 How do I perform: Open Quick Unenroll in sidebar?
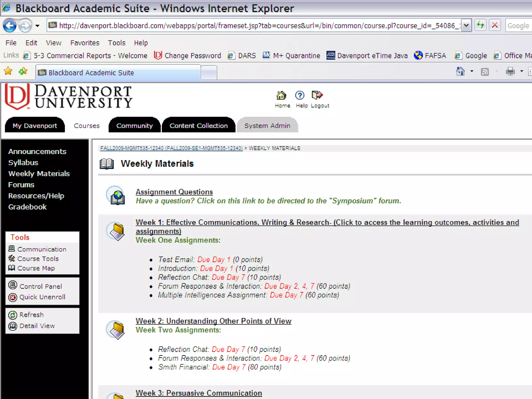click(x=42, y=297)
